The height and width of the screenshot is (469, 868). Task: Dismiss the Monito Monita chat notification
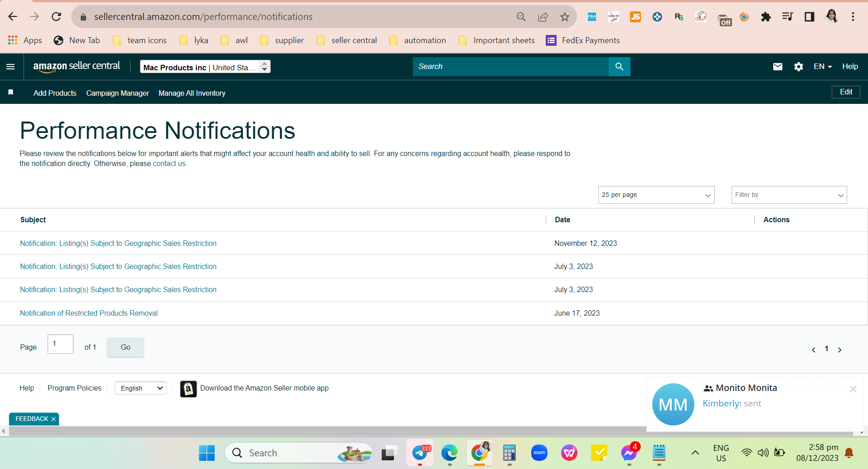(x=853, y=389)
